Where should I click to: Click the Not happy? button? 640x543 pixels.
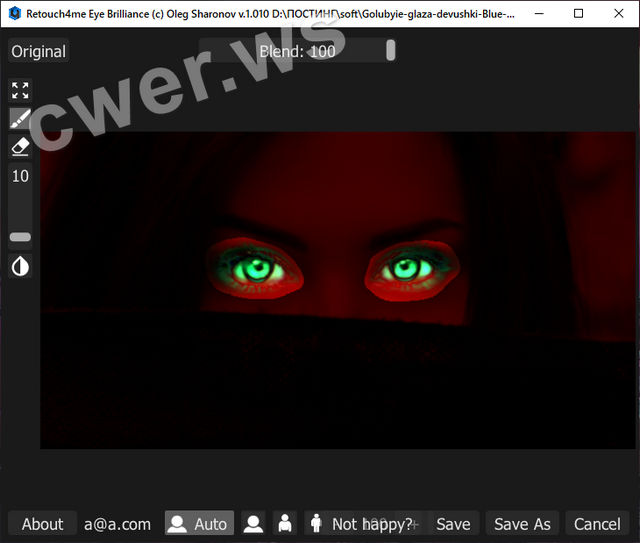[373, 524]
